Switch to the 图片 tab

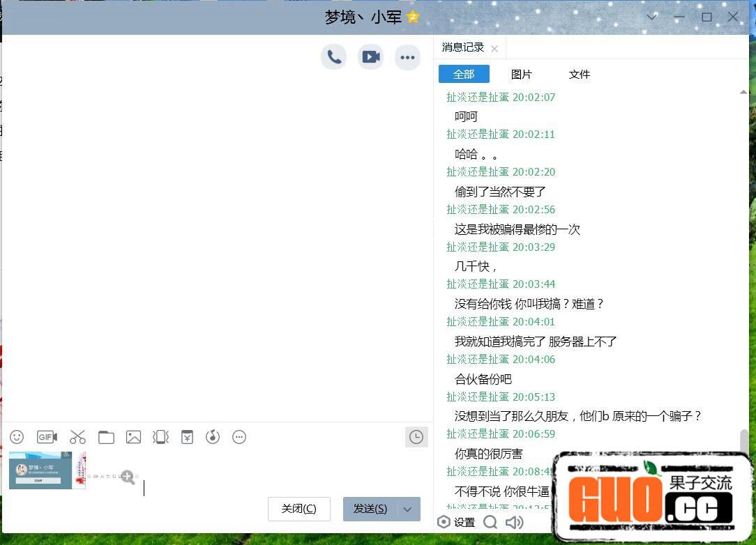(521, 74)
